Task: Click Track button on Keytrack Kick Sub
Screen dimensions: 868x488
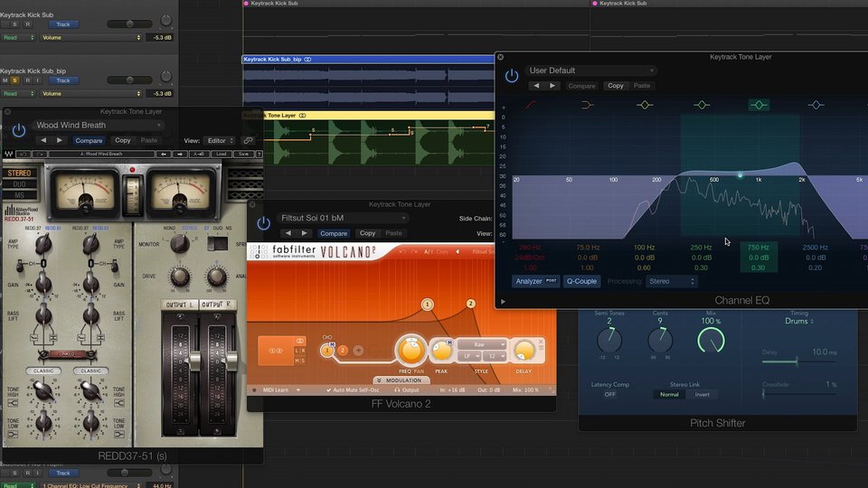Action: [63, 24]
